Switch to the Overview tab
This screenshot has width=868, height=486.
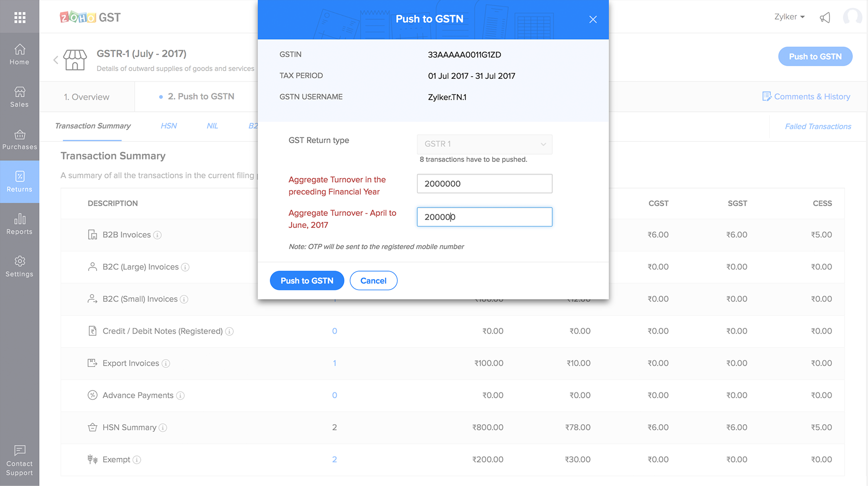pyautogui.click(x=88, y=96)
